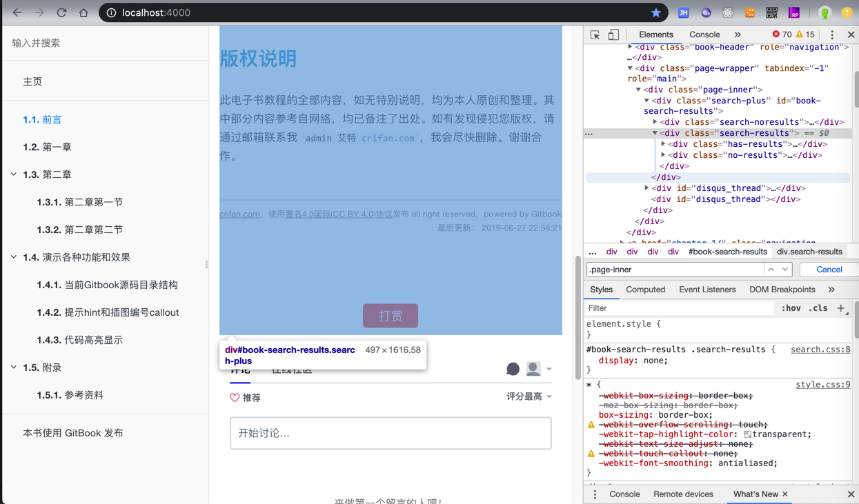The height and width of the screenshot is (504, 859).
Task: Collapse the search-results div node
Action: click(655, 133)
